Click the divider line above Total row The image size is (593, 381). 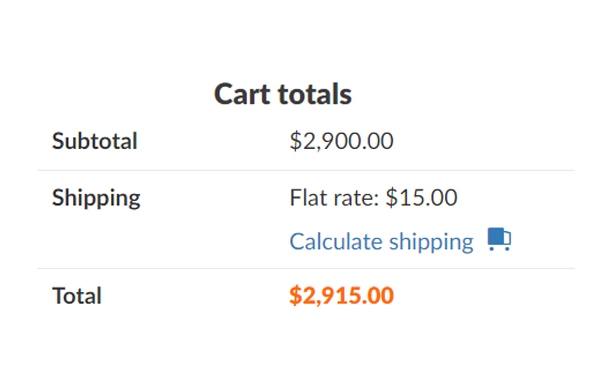point(306,269)
